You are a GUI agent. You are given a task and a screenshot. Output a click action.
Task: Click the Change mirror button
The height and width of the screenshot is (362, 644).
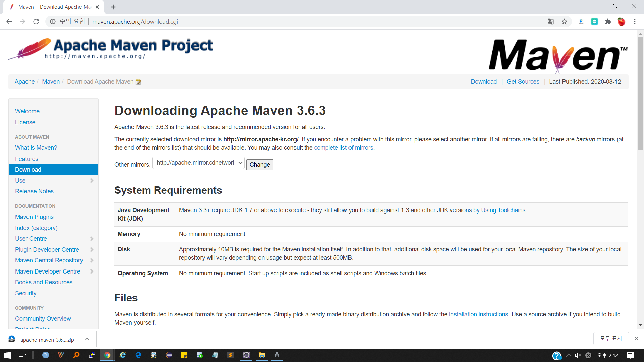tap(260, 165)
